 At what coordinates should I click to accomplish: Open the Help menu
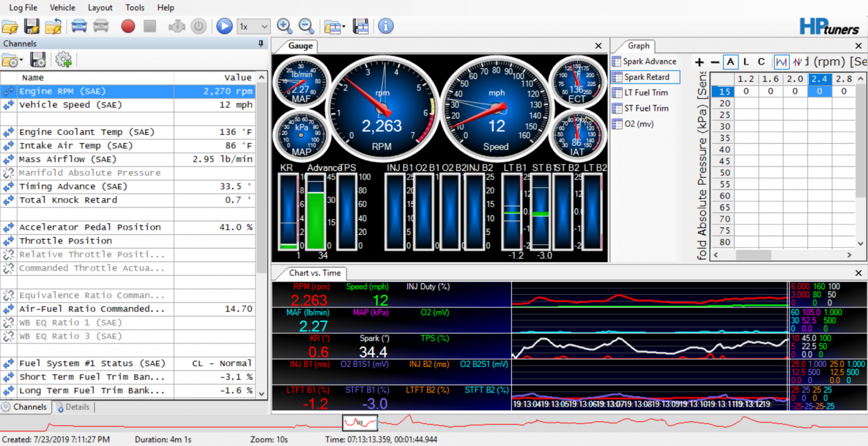tap(165, 8)
